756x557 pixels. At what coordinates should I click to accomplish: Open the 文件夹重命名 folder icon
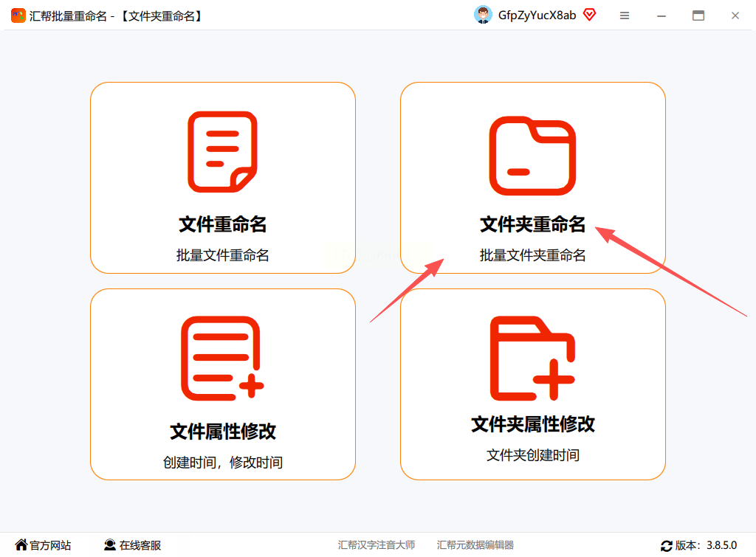(x=532, y=156)
